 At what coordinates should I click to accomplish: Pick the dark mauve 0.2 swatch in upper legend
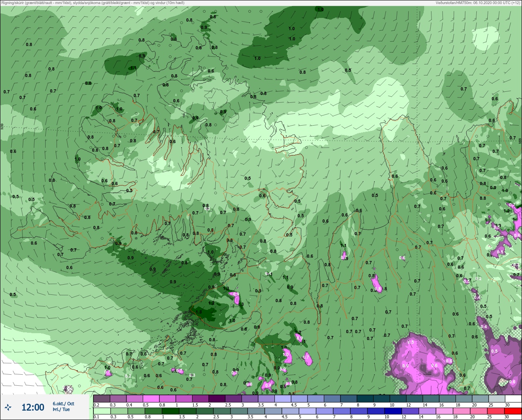point(102,398)
